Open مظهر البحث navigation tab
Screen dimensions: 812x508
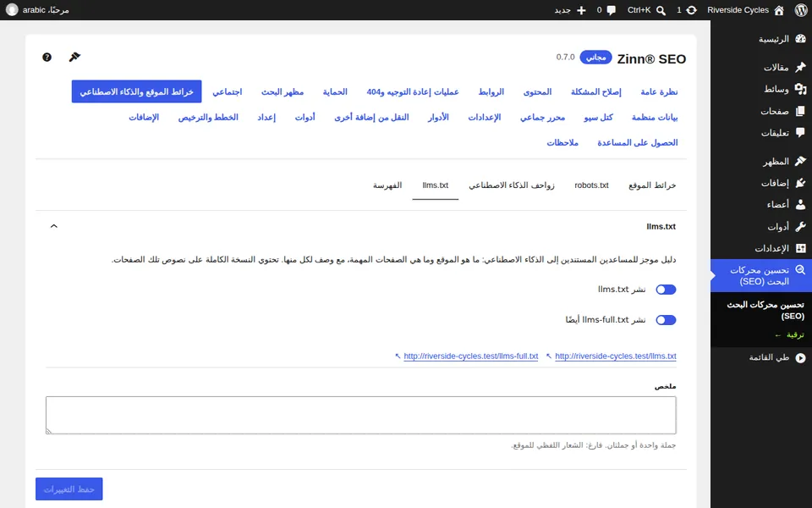283,91
